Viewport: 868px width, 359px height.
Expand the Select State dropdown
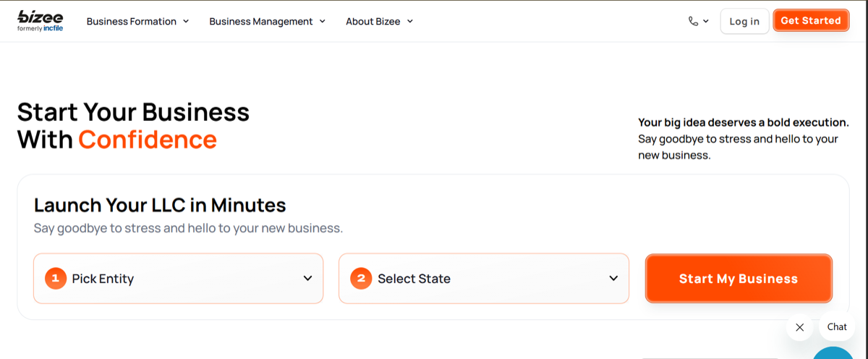484,278
